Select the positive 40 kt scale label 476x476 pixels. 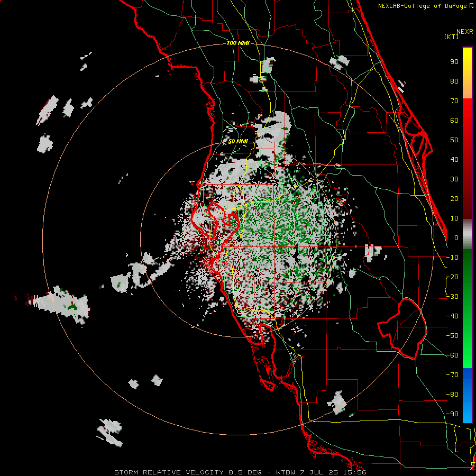[454, 160]
